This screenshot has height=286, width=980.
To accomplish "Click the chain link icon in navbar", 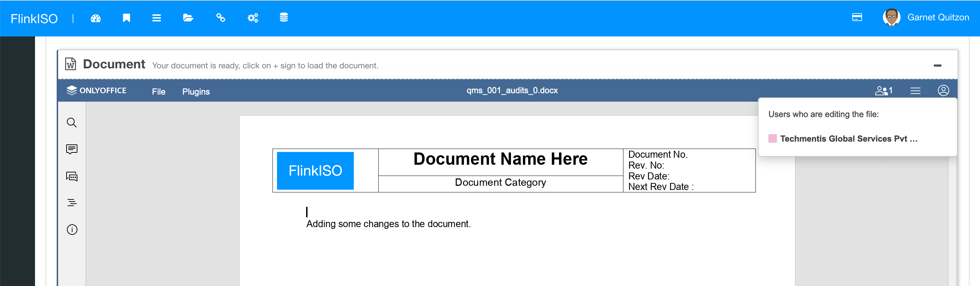I will 221,18.
